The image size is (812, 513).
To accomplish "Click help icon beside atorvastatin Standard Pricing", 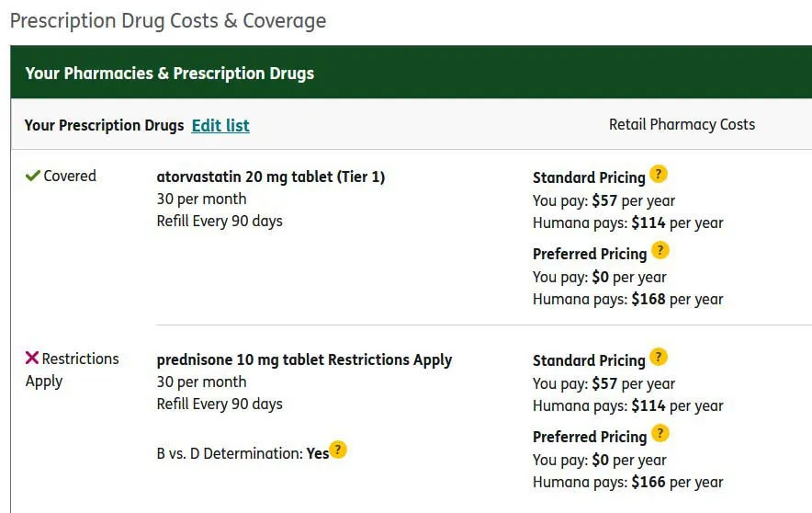I will coord(659,174).
